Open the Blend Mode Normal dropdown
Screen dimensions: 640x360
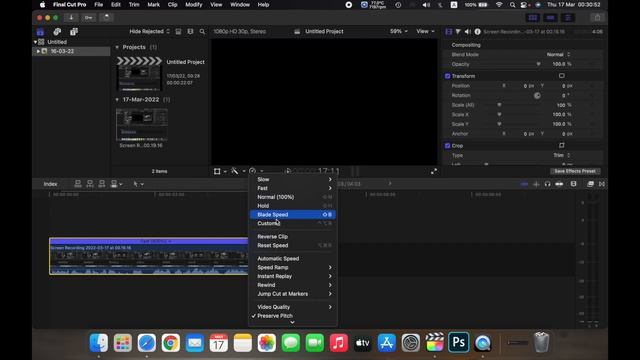click(558, 54)
